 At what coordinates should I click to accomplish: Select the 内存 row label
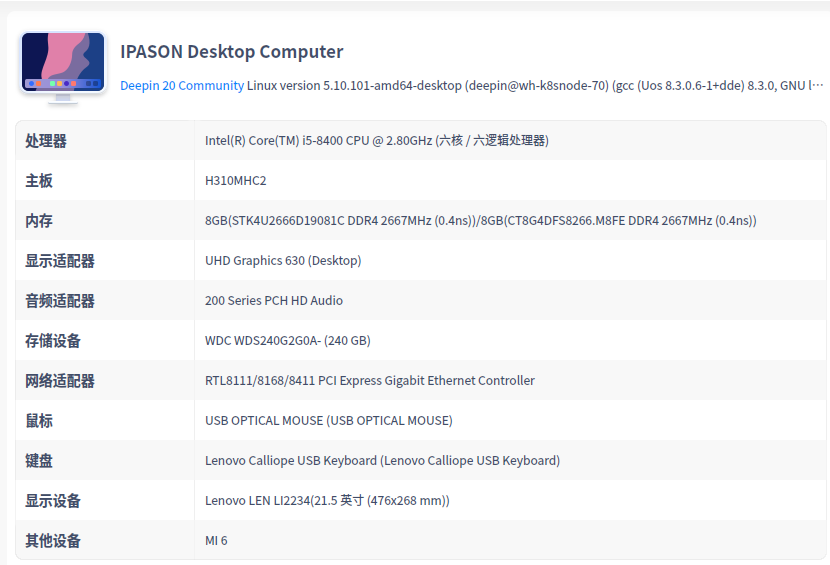[x=39, y=221]
